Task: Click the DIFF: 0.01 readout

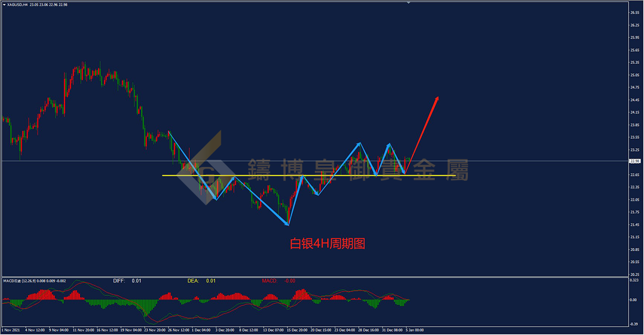Action: (127, 281)
